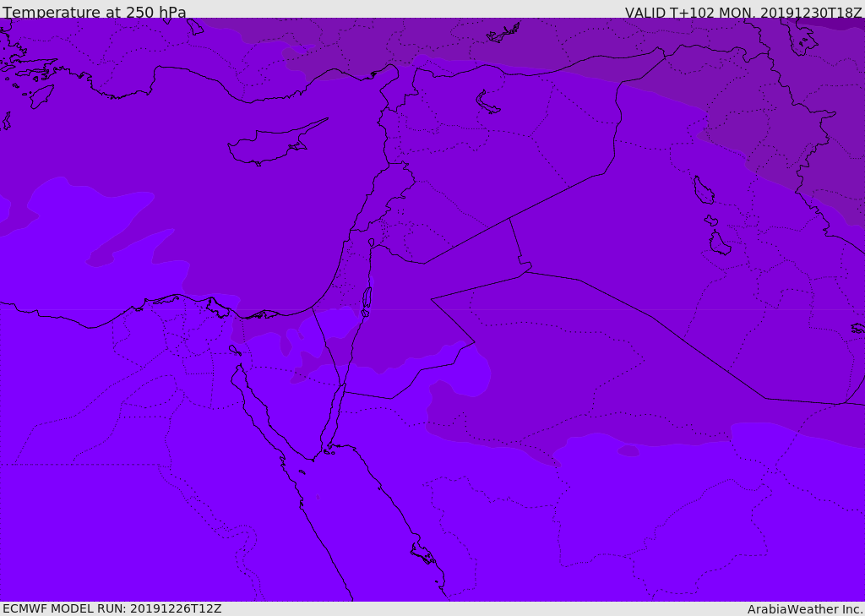Image resolution: width=865 pixels, height=616 pixels.
Task: Click the 'ECMWF MODEL RUN: 20191226T12Z' label
Action: (x=112, y=608)
